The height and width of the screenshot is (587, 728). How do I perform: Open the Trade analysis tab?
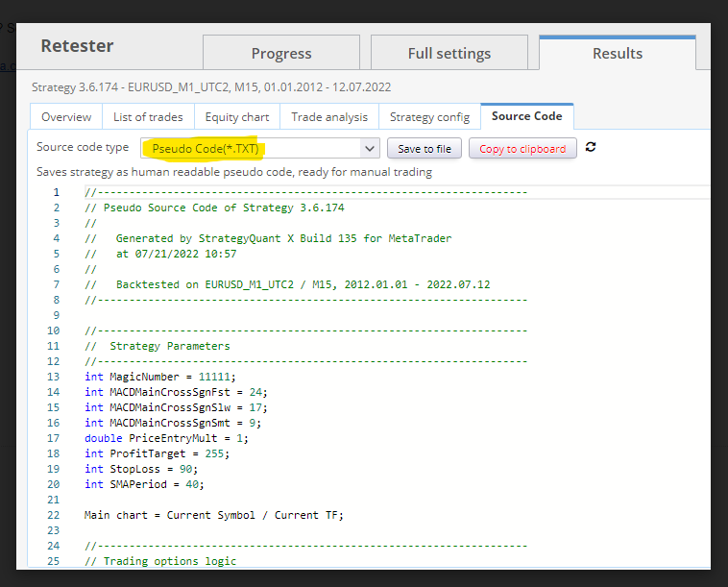[329, 117]
